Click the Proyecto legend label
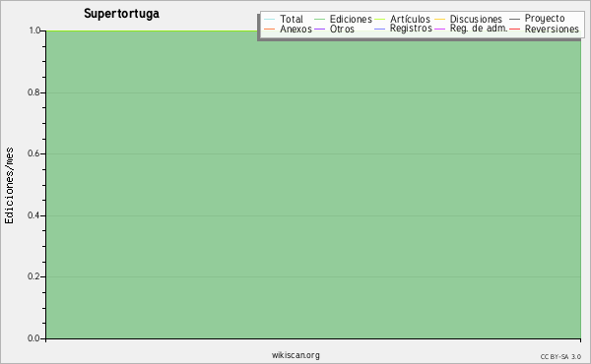The image size is (591, 364). pos(545,19)
